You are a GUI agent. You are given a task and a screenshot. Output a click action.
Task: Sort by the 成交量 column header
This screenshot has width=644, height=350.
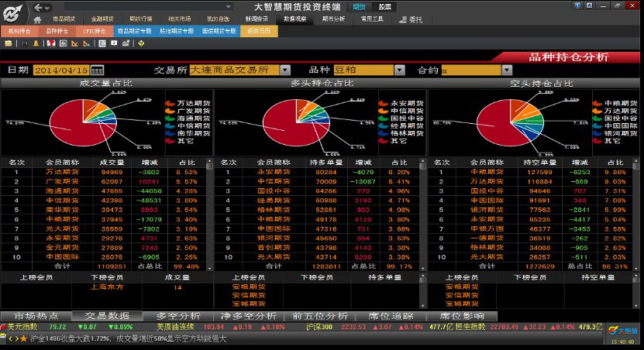(x=112, y=163)
